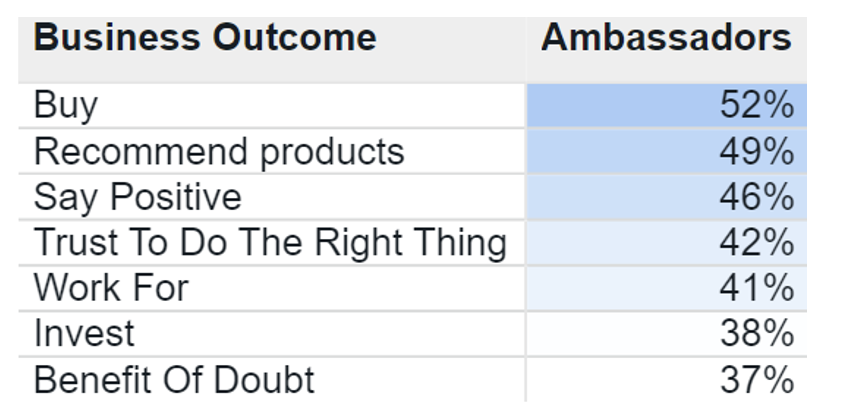Screen dimensions: 846x412
Task: Pick the darkest blue shaded cell
Action: tap(666, 106)
